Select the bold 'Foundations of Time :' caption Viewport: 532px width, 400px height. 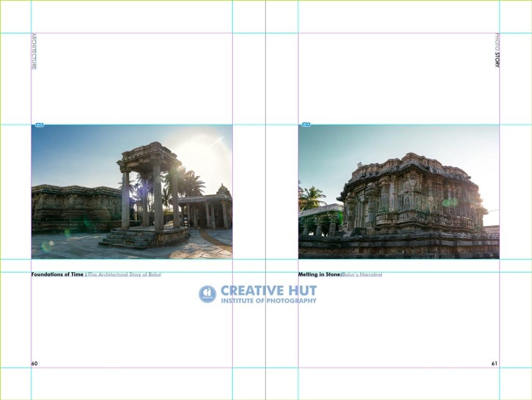click(59, 274)
